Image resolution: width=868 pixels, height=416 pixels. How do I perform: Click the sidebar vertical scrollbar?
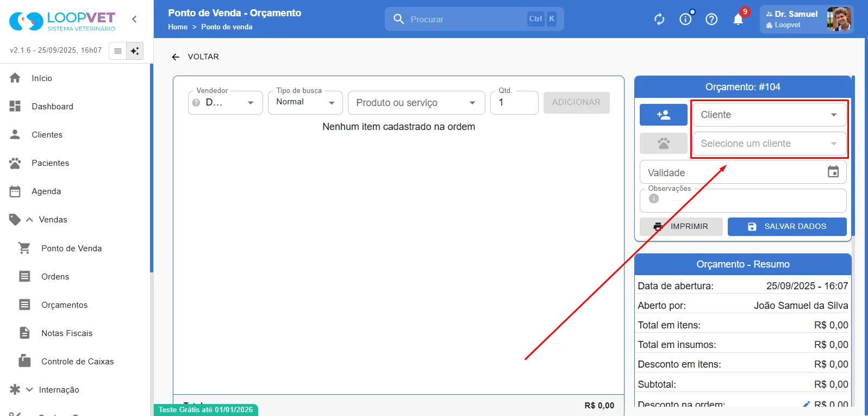(x=152, y=168)
